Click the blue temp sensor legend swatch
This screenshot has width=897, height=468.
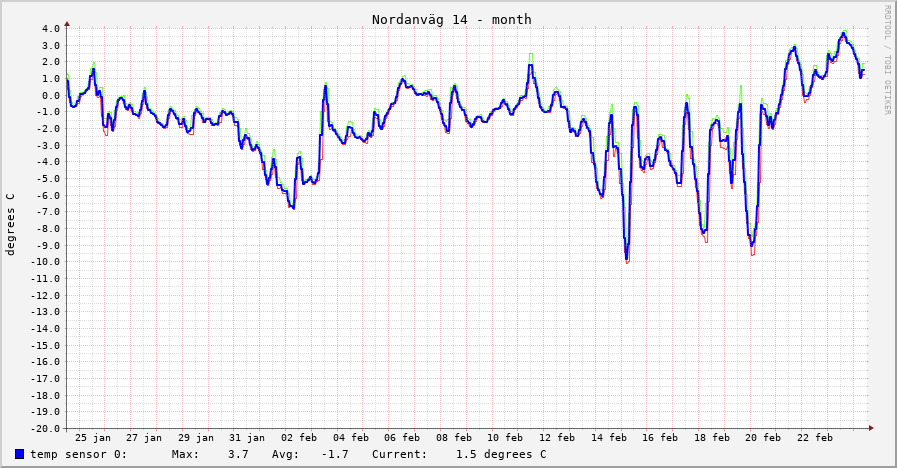click(x=20, y=455)
